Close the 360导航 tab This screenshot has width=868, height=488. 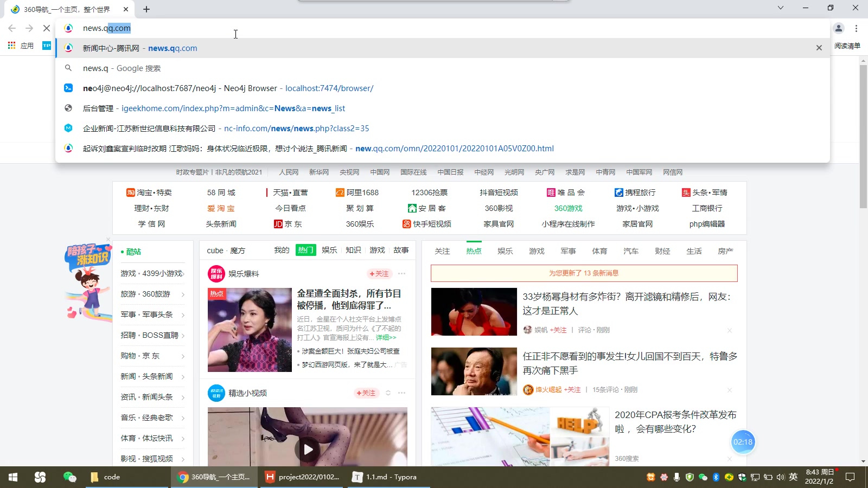(x=126, y=9)
